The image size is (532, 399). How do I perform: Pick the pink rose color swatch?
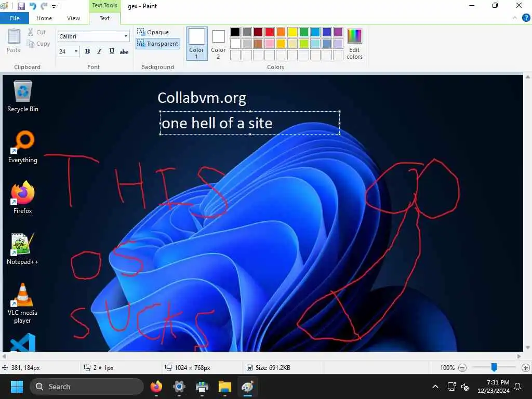[x=270, y=44]
